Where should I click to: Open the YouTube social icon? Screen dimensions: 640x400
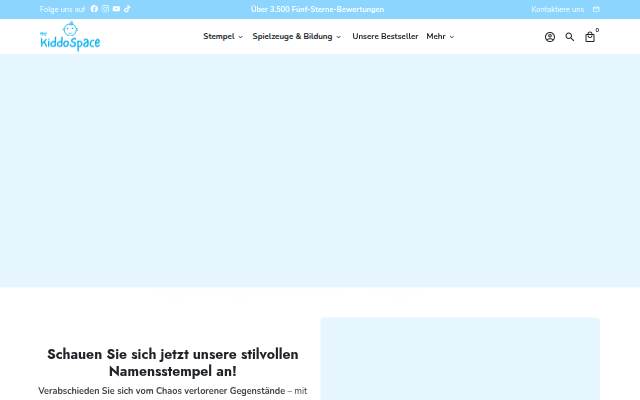pyautogui.click(x=117, y=9)
